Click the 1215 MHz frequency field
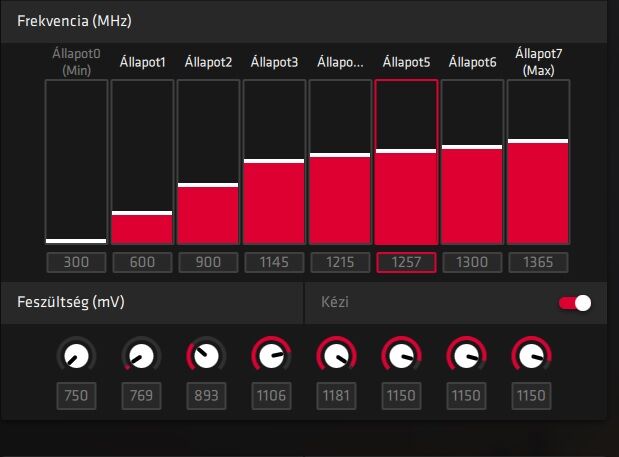This screenshot has height=457, width=619. coord(340,262)
